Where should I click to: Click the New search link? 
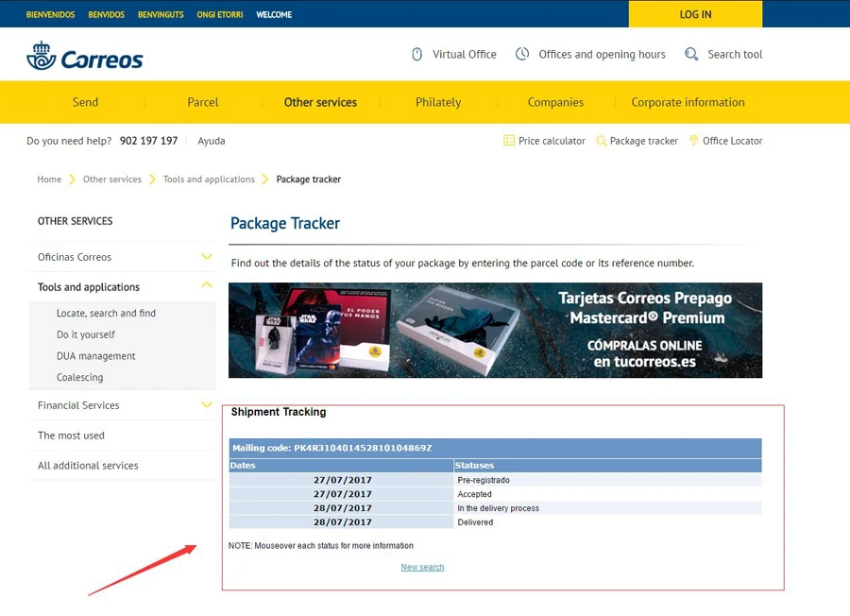[x=422, y=567]
